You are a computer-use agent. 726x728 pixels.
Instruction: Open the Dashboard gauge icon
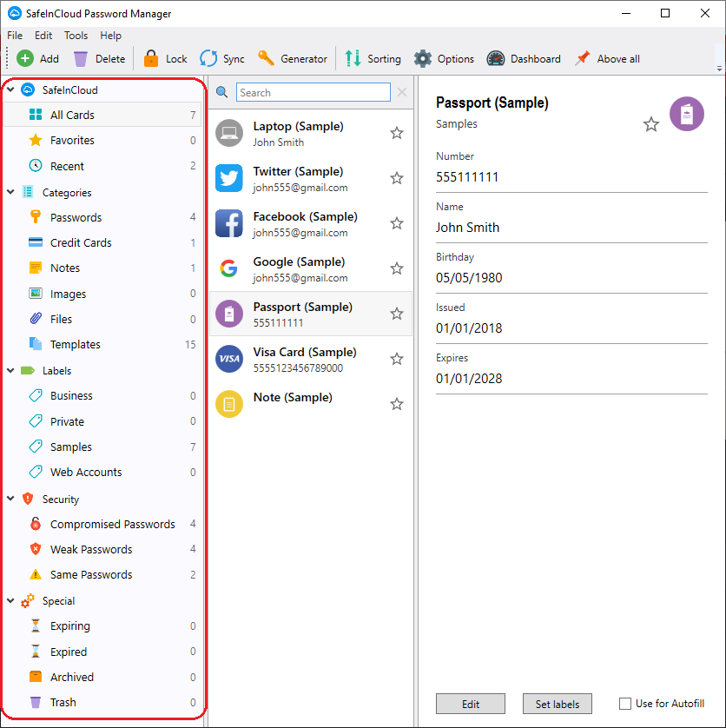(496, 59)
